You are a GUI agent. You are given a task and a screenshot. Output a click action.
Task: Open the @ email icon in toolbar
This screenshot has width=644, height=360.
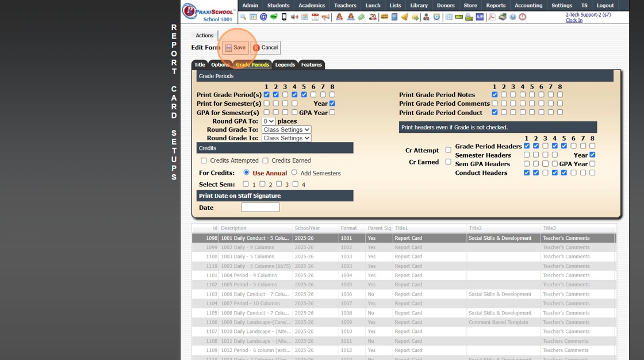263,17
